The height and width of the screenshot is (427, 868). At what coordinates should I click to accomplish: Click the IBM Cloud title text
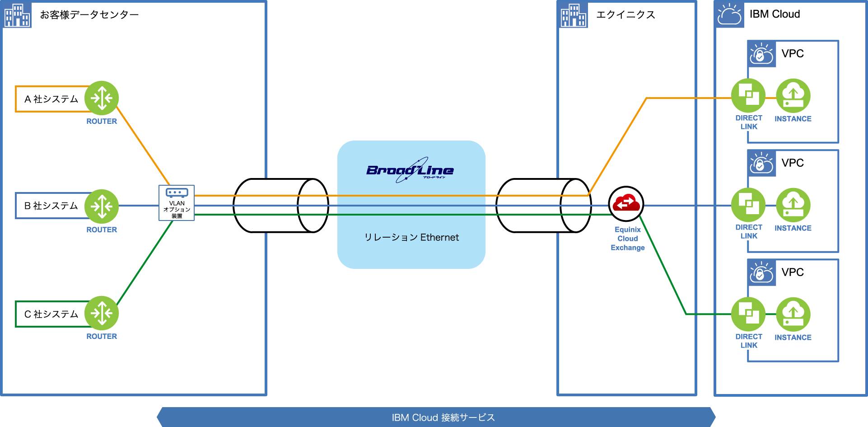tap(775, 14)
